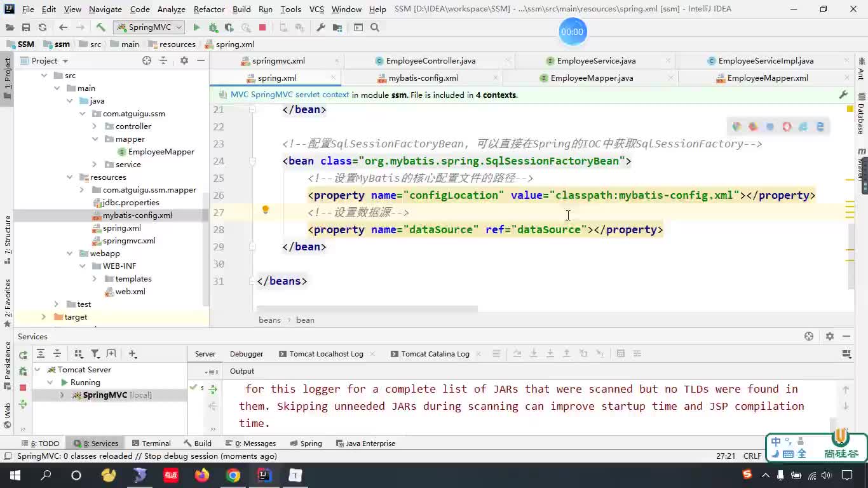Click Expand All icon in Services toolbar
This screenshot has width=868, height=488.
(41, 354)
